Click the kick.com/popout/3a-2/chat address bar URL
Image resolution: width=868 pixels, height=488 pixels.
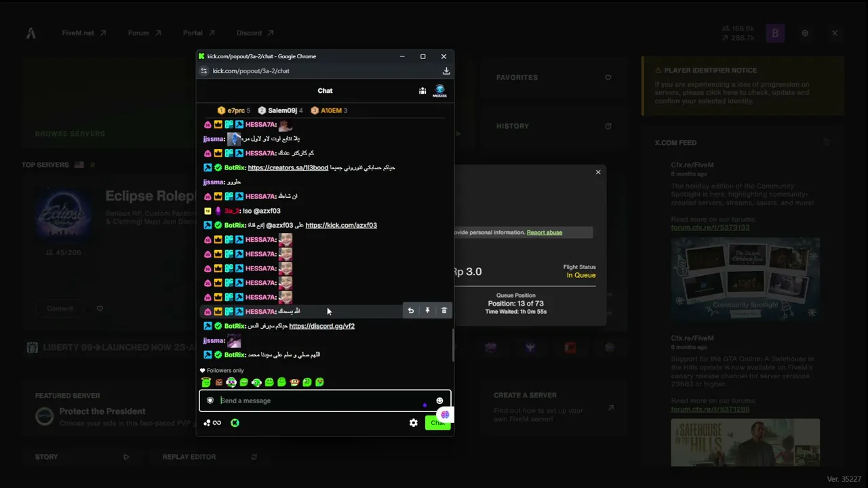point(251,70)
